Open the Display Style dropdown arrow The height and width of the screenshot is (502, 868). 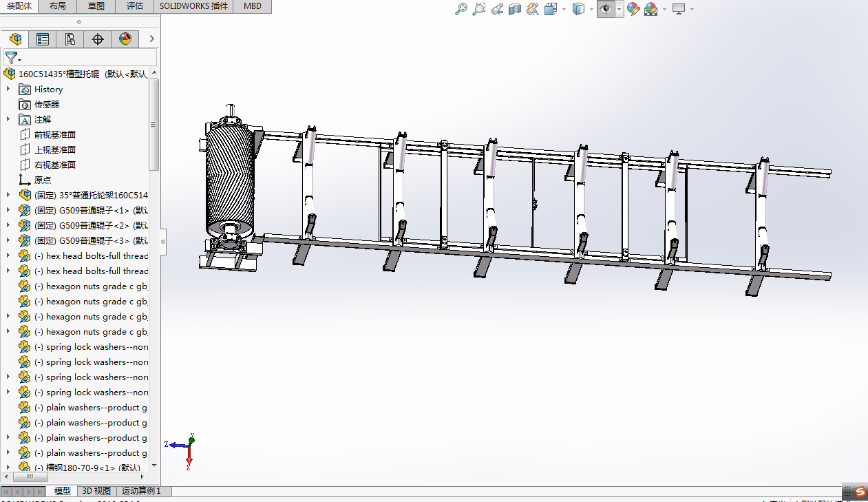coord(591,10)
